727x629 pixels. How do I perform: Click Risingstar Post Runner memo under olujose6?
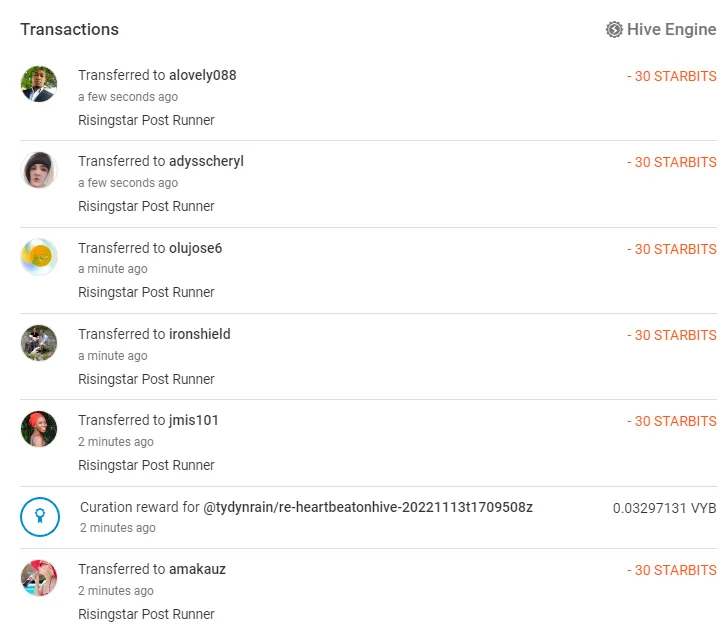tap(146, 292)
